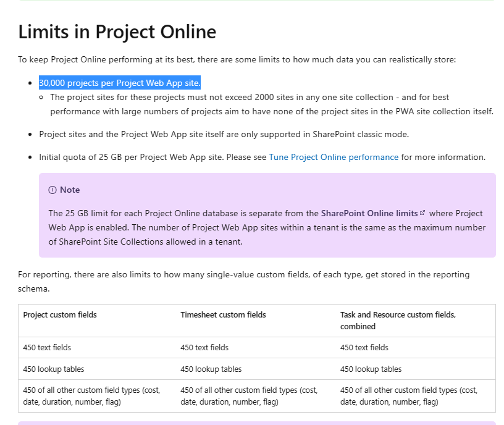Open the SharePoint Online limits link
Image resolution: width=504 pixels, height=425 pixels.
(369, 214)
